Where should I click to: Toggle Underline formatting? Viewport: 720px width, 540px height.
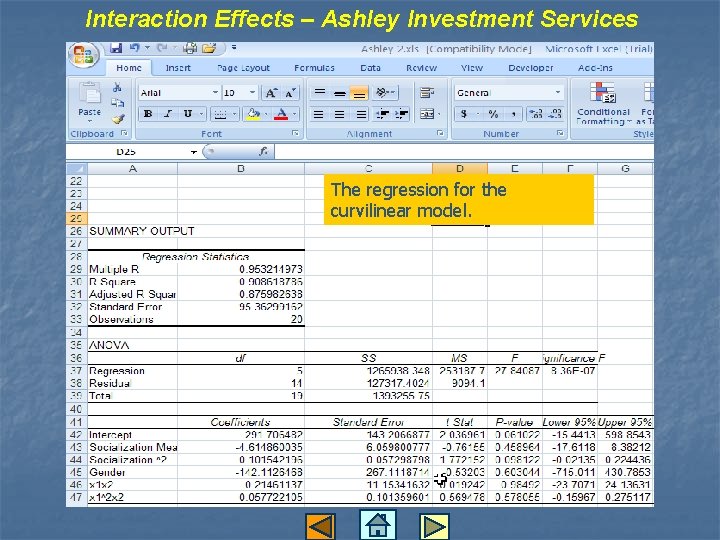point(188,113)
